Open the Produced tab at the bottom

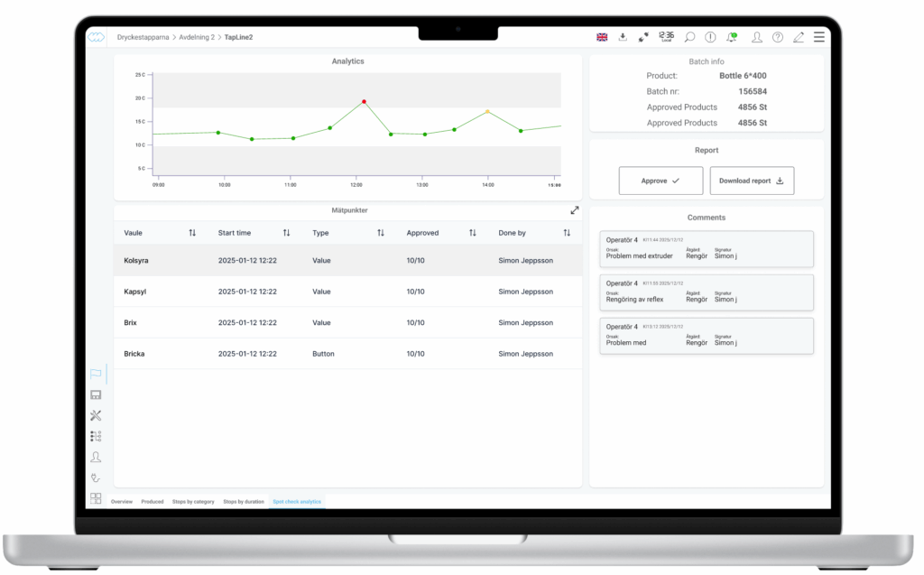click(152, 501)
